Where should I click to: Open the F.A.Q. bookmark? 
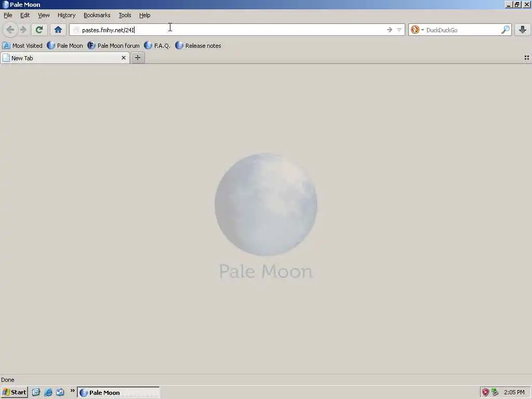coord(157,46)
